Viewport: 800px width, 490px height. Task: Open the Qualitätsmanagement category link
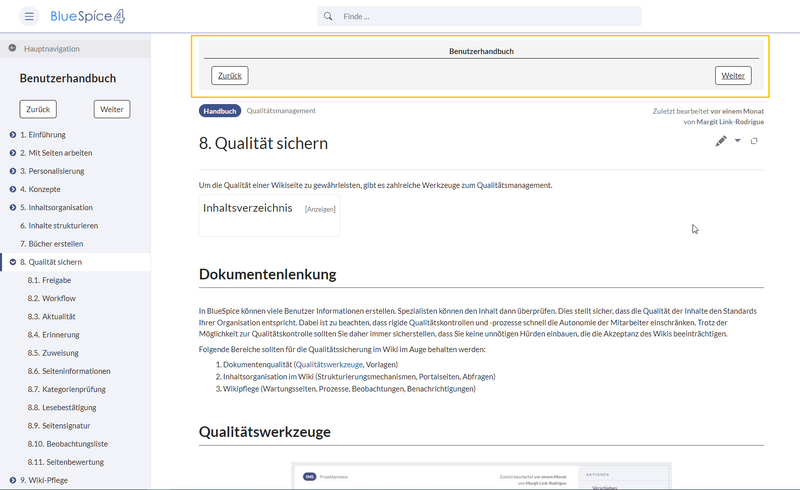[x=281, y=111]
